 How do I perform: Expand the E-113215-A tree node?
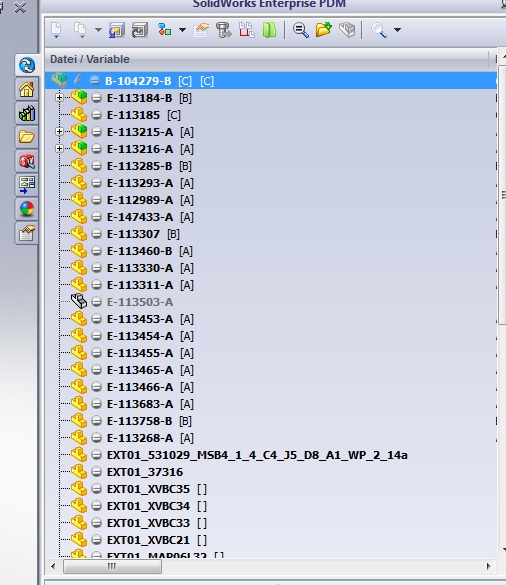(x=59, y=132)
